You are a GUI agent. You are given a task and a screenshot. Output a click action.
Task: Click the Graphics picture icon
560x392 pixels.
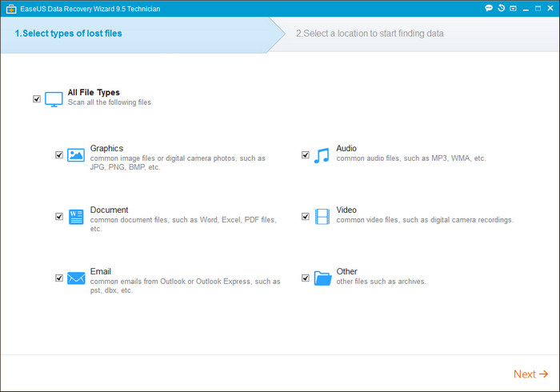click(x=76, y=155)
